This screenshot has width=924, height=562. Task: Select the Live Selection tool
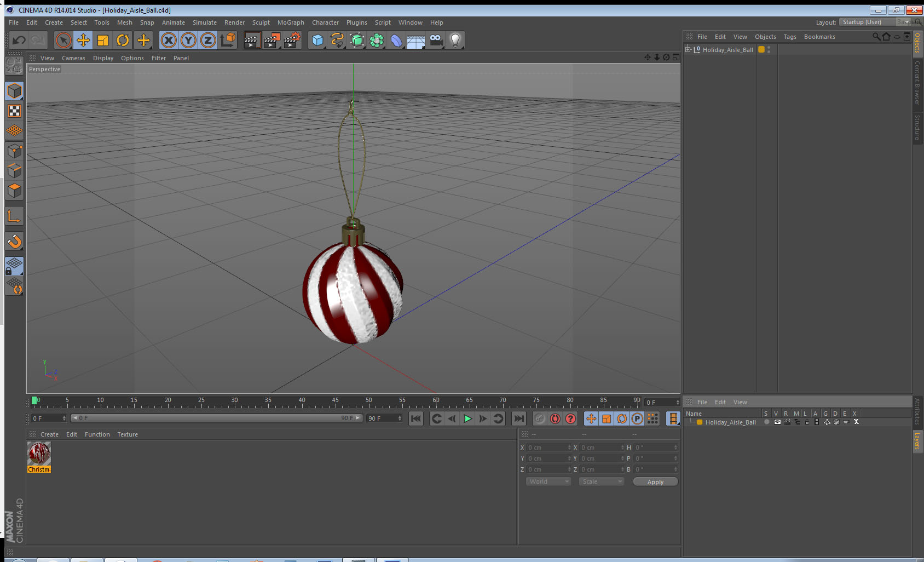point(63,40)
